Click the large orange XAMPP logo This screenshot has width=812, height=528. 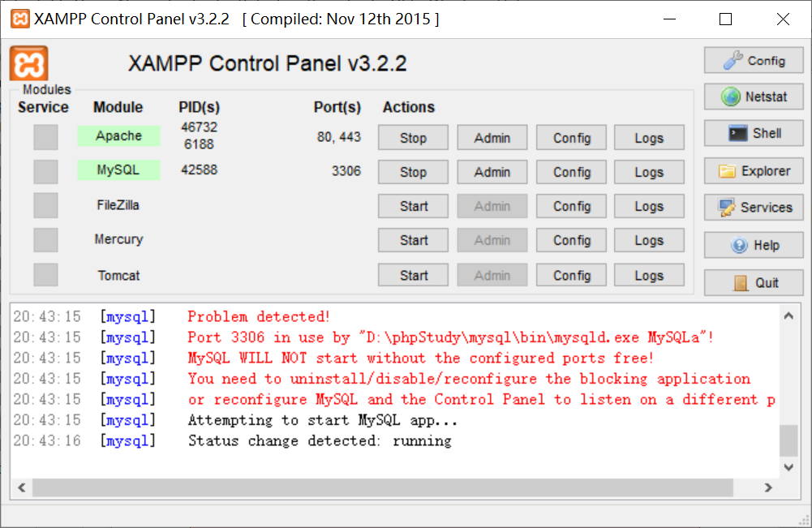click(29, 63)
